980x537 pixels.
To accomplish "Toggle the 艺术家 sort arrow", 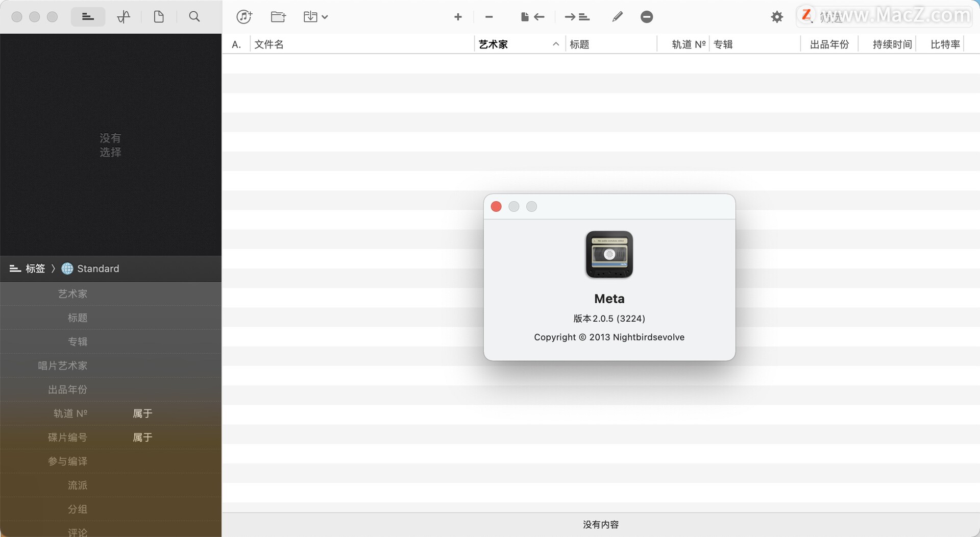I will pos(556,44).
